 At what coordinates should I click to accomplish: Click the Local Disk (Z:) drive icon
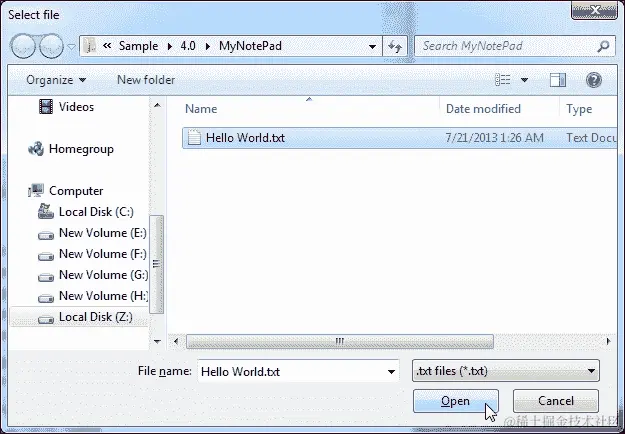click(x=45, y=319)
